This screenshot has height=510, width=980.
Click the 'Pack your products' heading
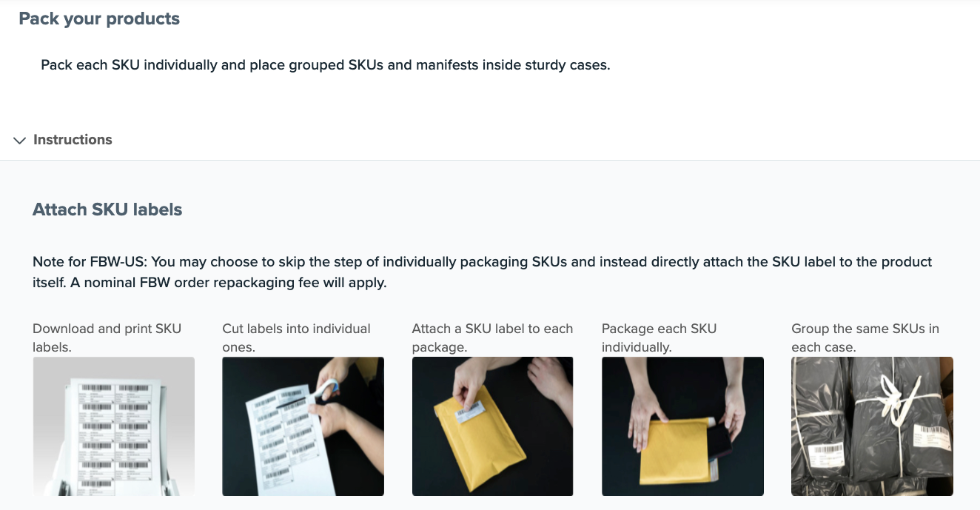click(x=99, y=19)
